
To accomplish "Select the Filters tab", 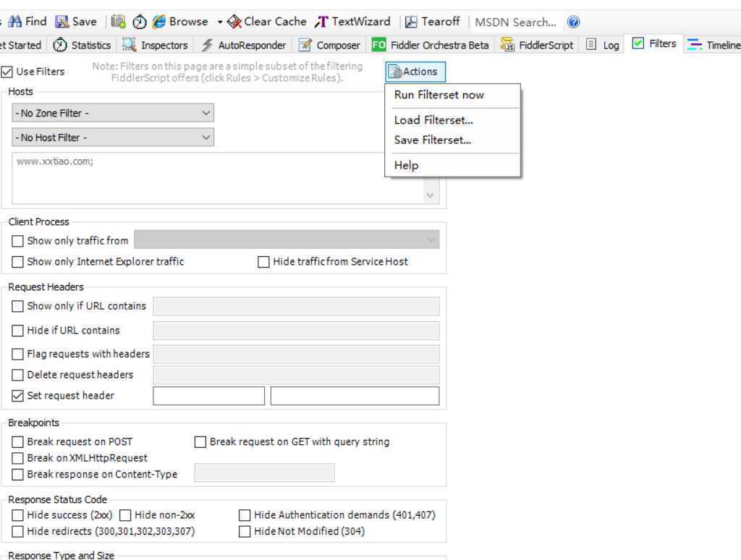I will tap(654, 43).
